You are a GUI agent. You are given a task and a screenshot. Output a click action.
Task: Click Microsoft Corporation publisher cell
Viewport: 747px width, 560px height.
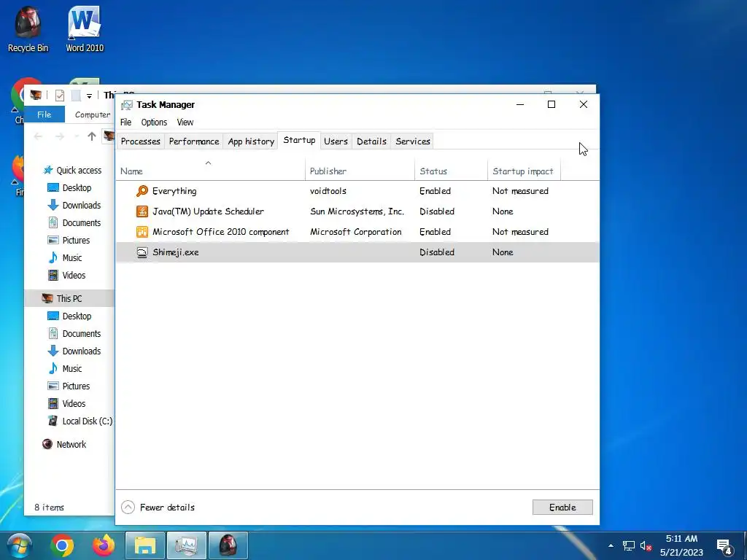356,232
